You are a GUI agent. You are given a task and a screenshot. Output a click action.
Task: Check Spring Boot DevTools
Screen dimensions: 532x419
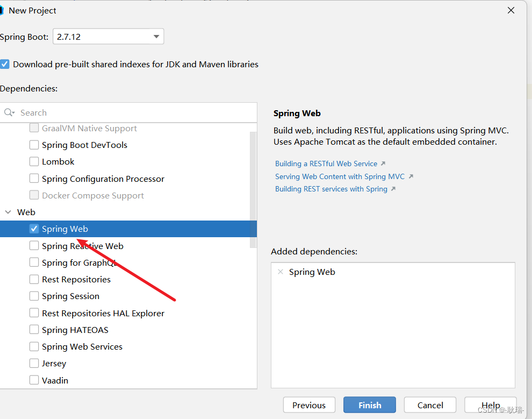(34, 145)
